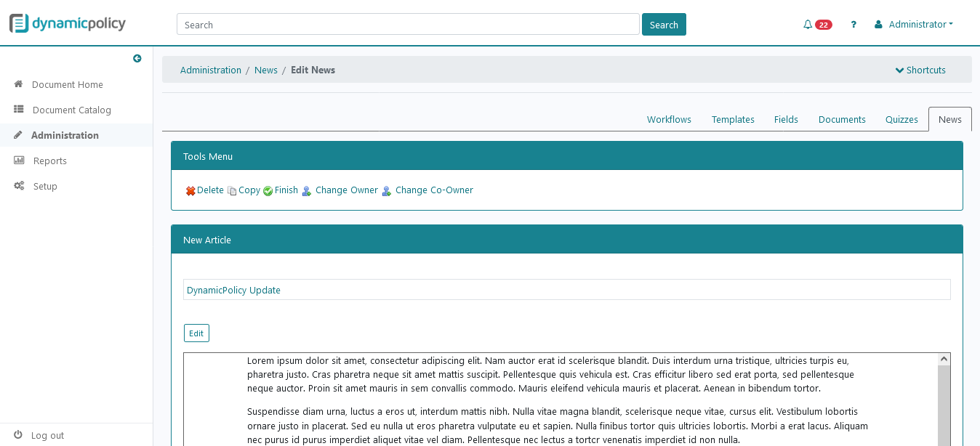Switch to the Quizzes tab
980x446 pixels.
[901, 120]
